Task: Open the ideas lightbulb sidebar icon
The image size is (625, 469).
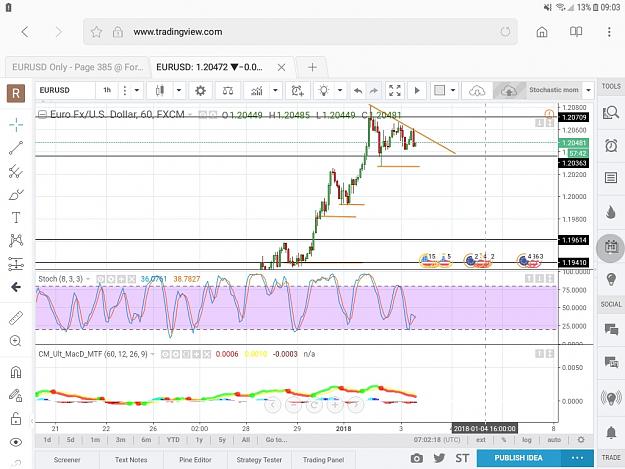Action: pos(611,279)
